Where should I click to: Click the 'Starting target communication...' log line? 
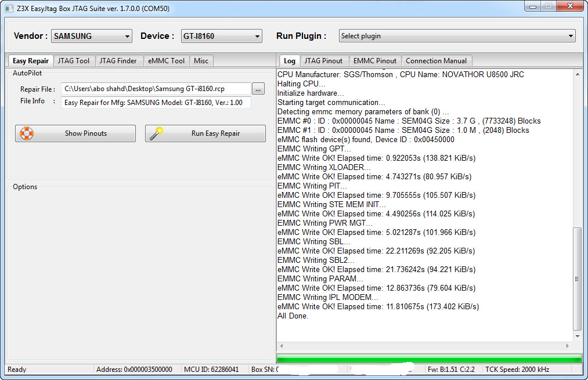tap(331, 102)
